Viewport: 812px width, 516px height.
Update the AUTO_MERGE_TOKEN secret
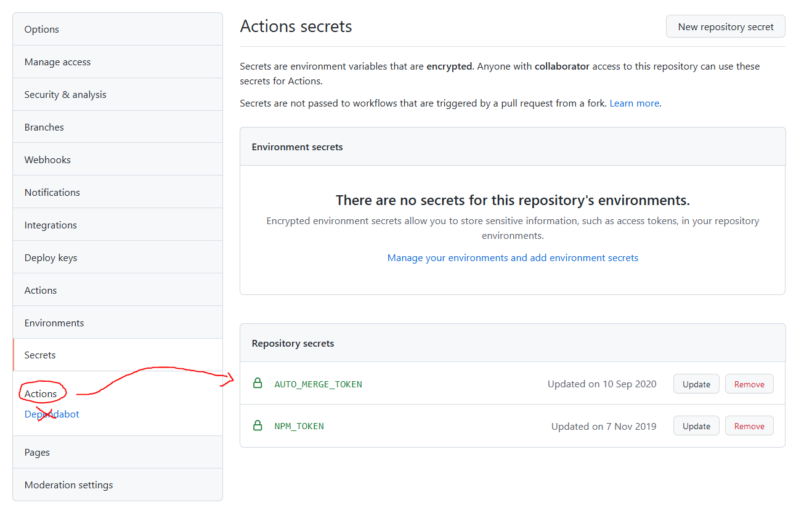(696, 384)
